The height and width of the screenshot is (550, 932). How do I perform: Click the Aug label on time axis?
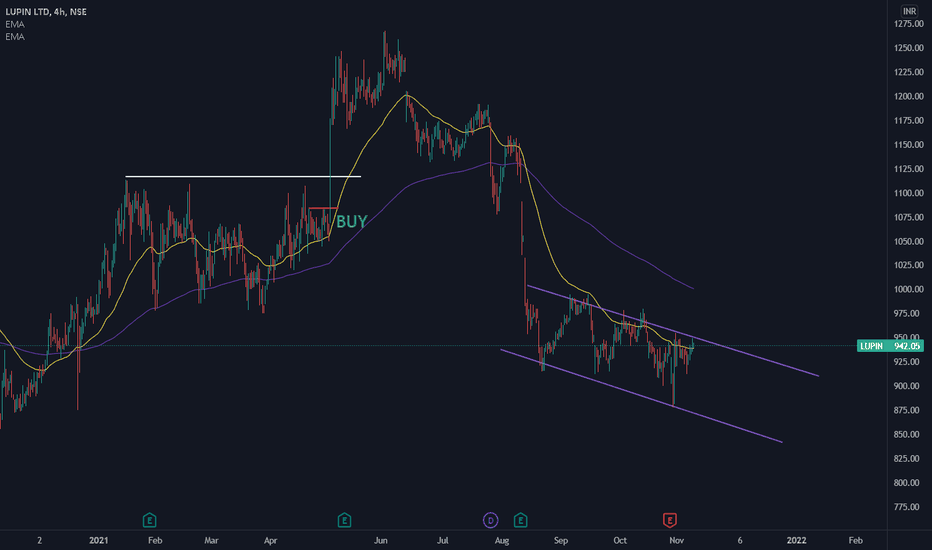click(x=502, y=540)
